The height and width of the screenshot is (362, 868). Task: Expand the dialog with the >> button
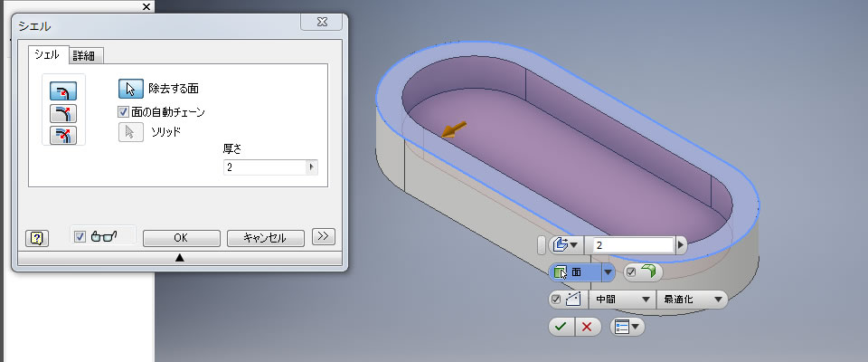coord(324,236)
